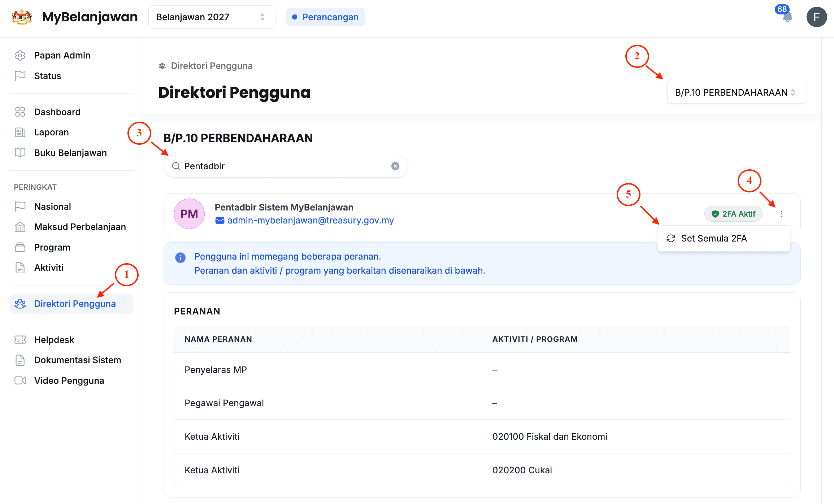Click the Perancangan status badge
The image size is (834, 504).
(325, 17)
